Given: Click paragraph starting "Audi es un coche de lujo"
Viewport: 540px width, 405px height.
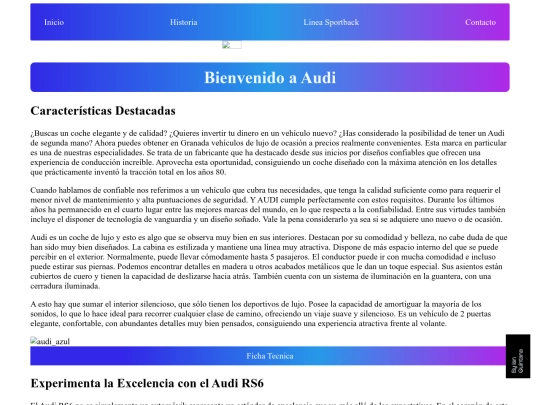Looking at the screenshot, I should point(269,261).
